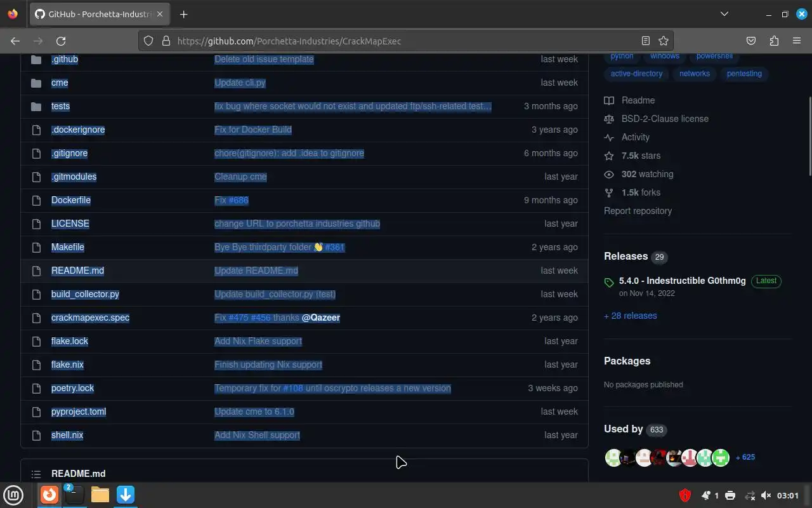Open the pyproject.toml file
Viewport: 812px width, 508px height.
coord(79,411)
